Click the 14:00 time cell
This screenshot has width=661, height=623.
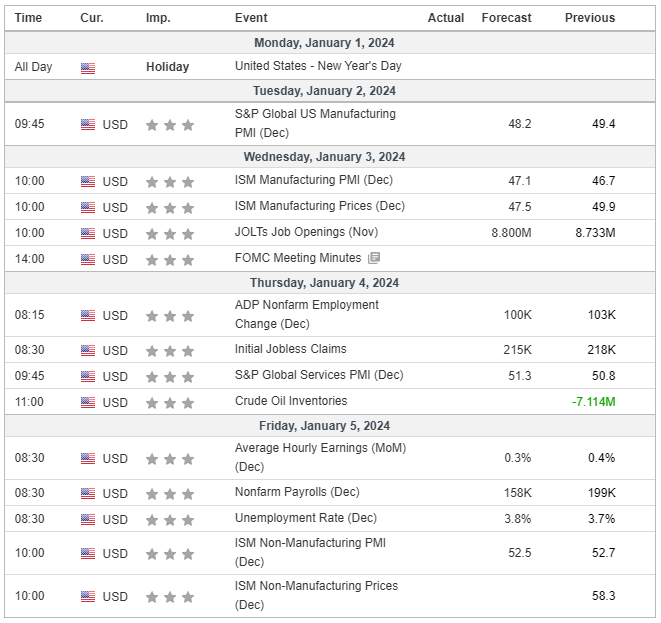coord(30,259)
